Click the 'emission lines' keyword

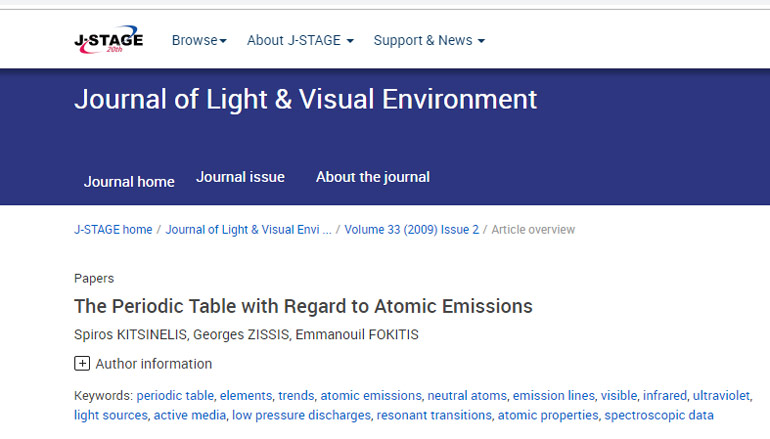tap(553, 396)
